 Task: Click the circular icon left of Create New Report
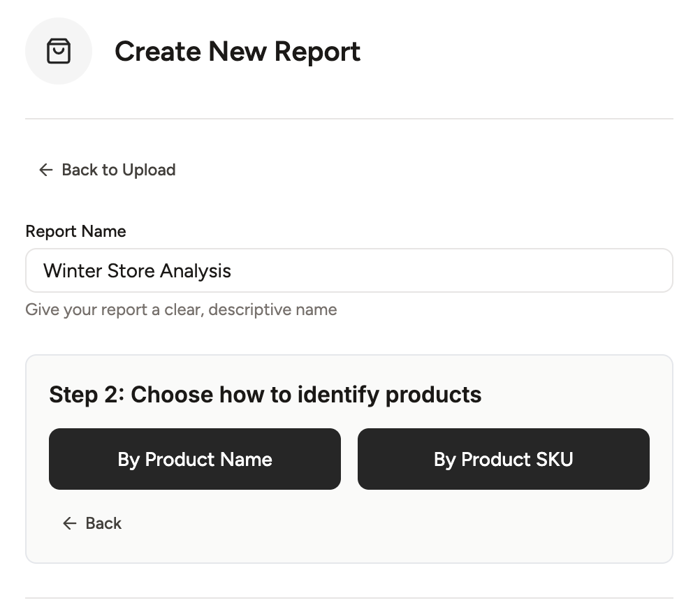[59, 51]
